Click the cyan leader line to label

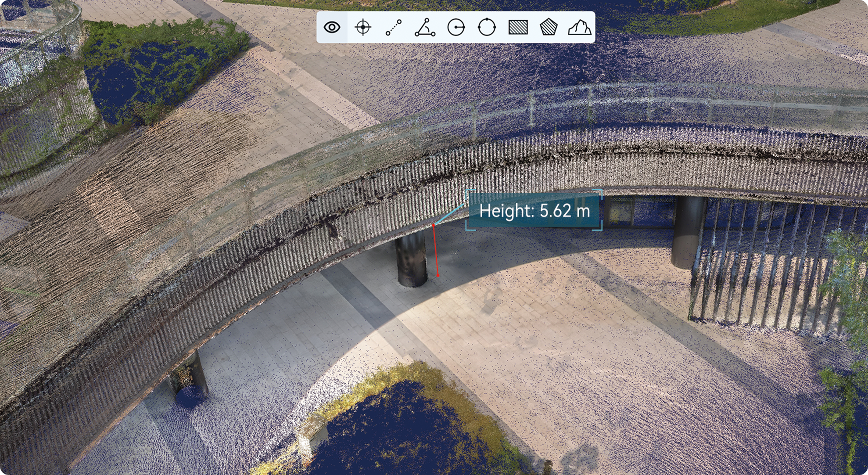coord(448,214)
